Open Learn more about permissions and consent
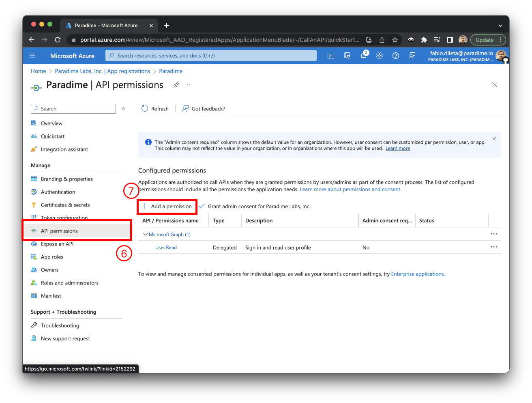 (350, 190)
